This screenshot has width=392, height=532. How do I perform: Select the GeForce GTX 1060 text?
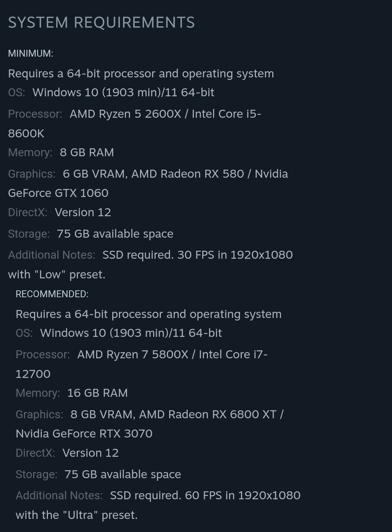pos(58,193)
